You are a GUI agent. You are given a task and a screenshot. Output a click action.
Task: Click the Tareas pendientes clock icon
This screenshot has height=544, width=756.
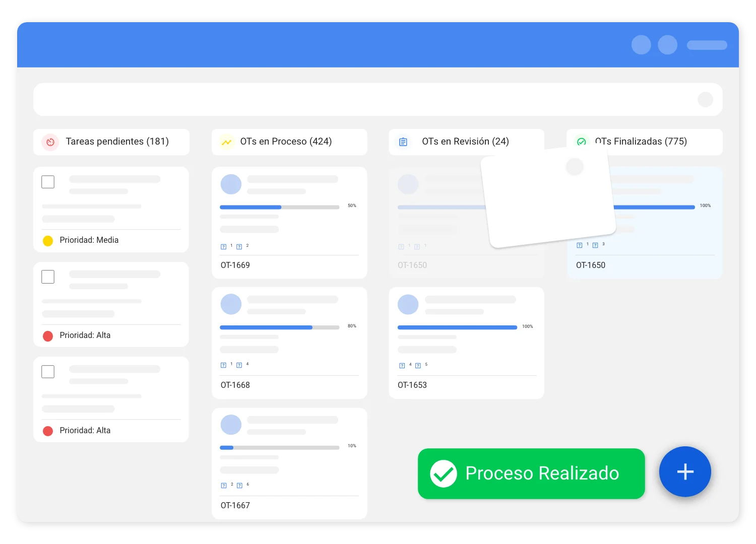50,142
